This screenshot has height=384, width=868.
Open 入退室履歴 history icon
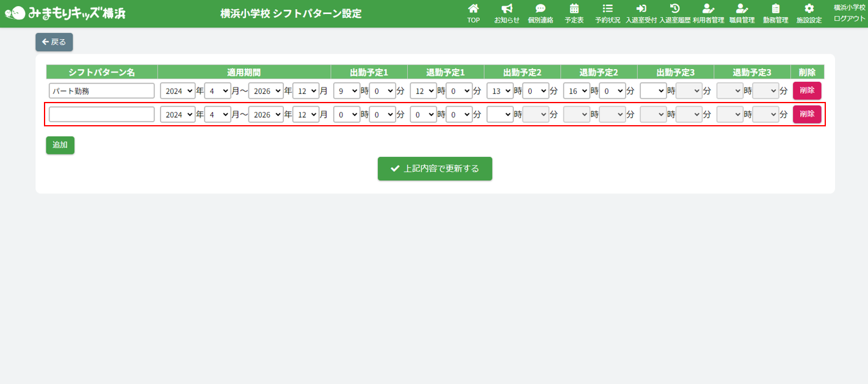(675, 9)
